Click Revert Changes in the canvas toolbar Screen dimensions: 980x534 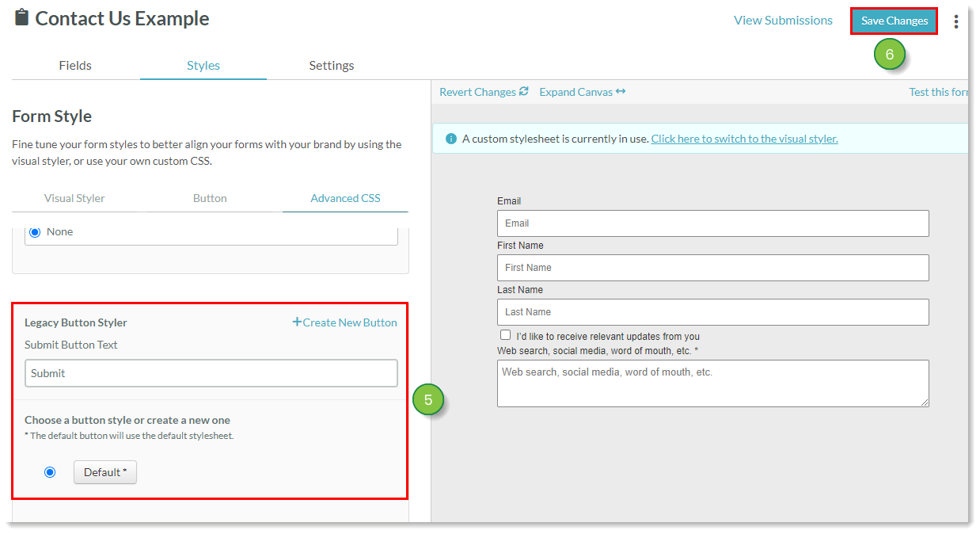(484, 92)
